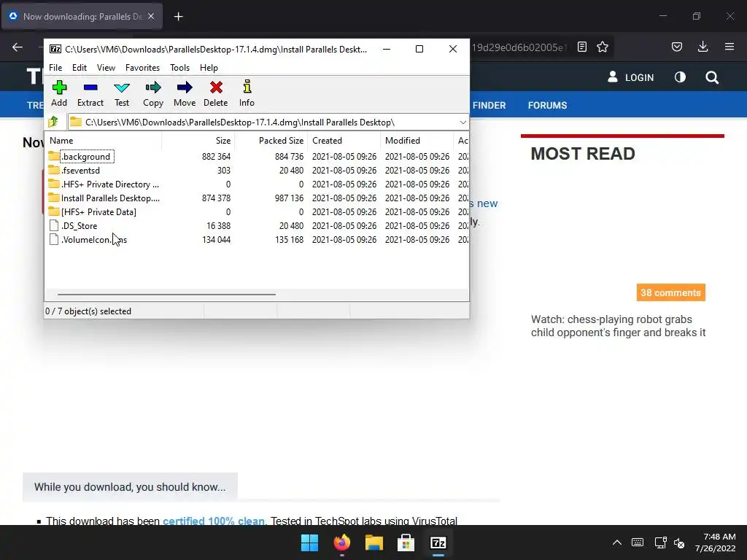Viewport: 747px width, 560px height.
Task: Open the 7-Zip File menu
Action: click(x=55, y=68)
